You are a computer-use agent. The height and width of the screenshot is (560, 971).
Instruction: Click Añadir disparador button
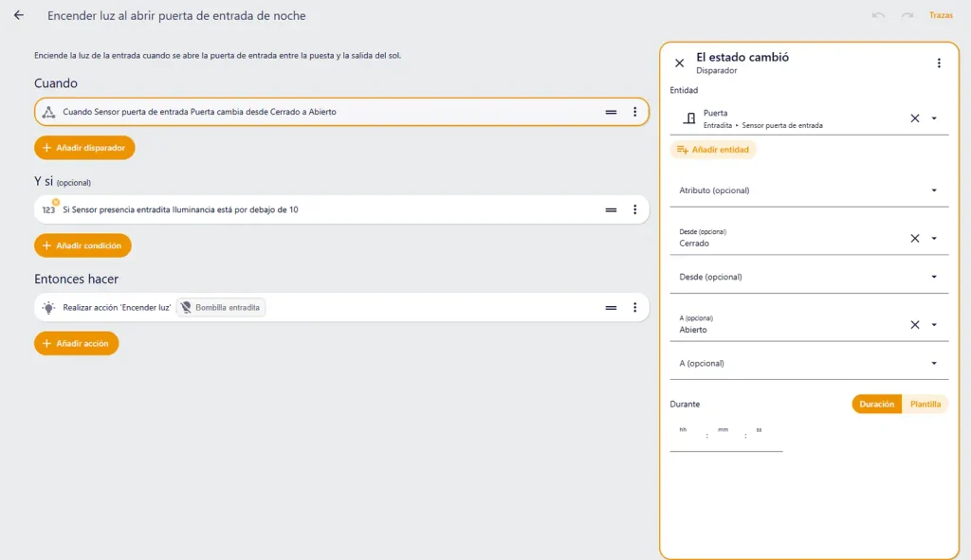(x=84, y=148)
